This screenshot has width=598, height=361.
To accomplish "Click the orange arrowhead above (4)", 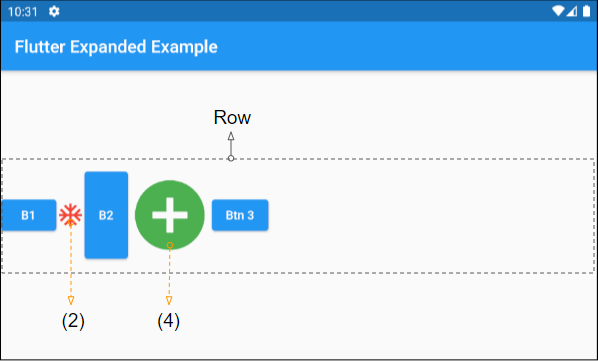I will pos(169,300).
